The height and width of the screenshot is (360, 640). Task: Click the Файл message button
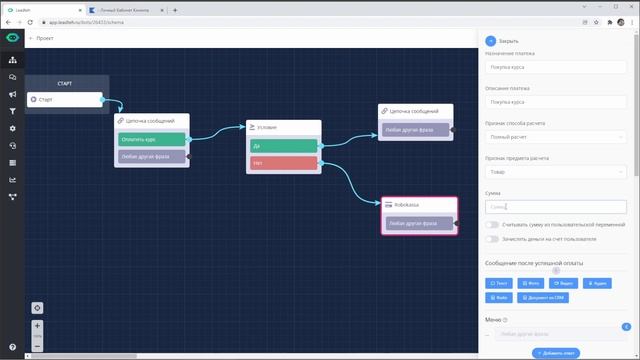pyautogui.click(x=499, y=298)
